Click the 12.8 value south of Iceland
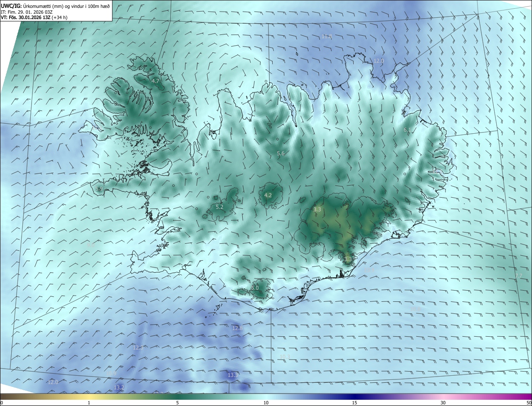 (237, 328)
